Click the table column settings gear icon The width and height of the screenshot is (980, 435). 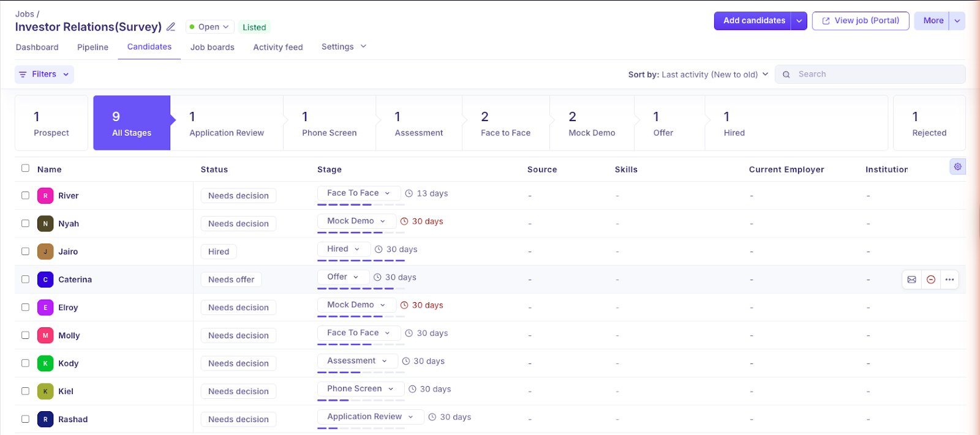(957, 166)
